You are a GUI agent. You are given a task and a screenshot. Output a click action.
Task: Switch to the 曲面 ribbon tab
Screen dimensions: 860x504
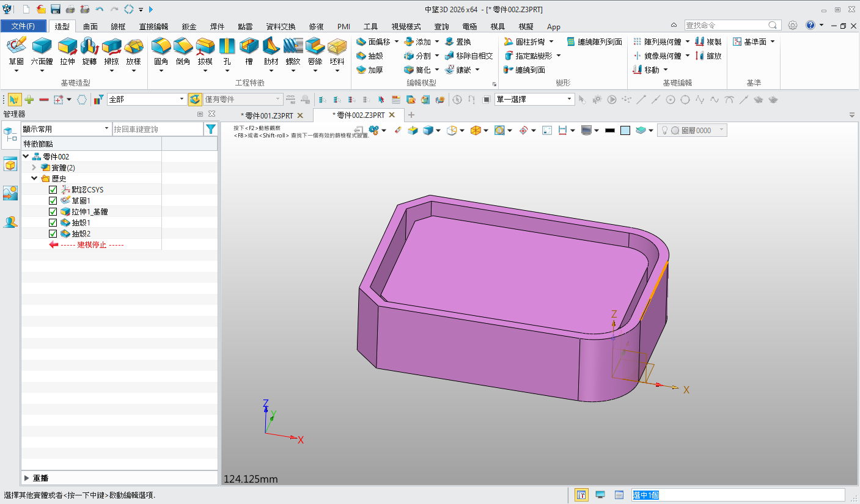(x=90, y=26)
